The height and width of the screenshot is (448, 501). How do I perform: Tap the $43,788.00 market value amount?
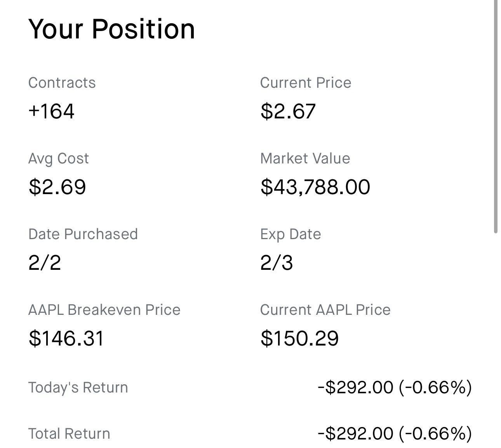tap(315, 187)
